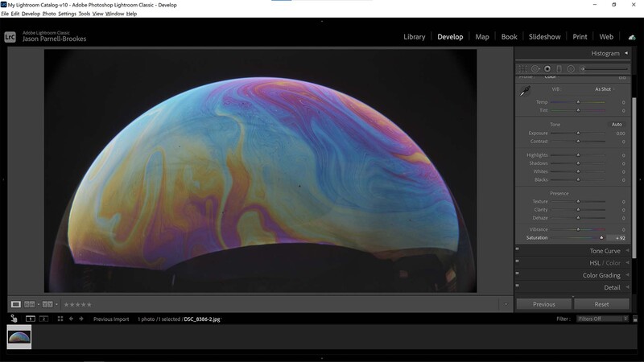Switch to Before/After left-right view

coord(30,304)
